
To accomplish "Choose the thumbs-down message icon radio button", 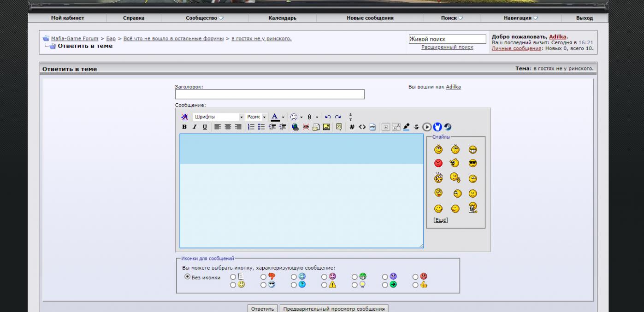I will click(263, 277).
